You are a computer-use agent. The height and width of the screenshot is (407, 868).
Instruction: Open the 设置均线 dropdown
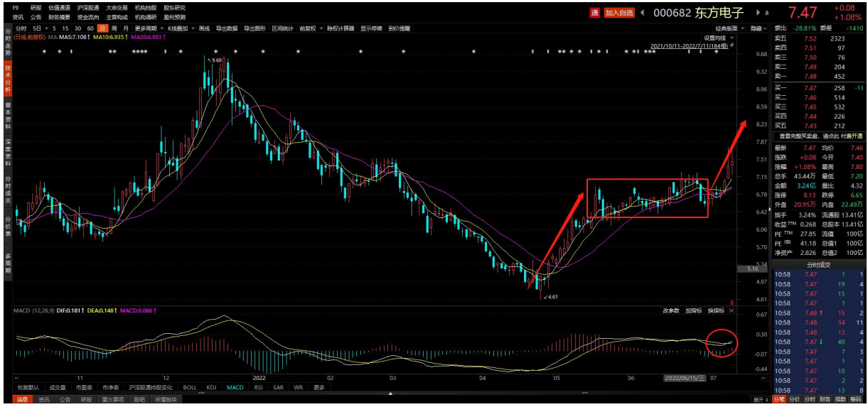717,37
